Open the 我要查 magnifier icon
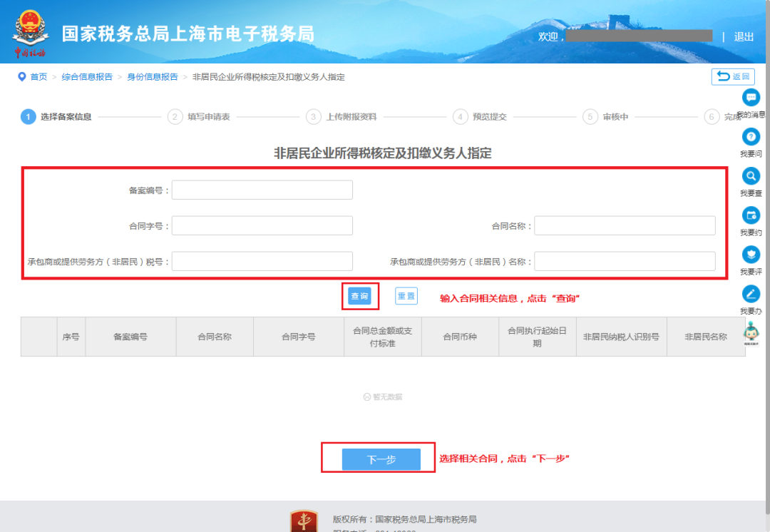The image size is (770, 532). [751, 176]
